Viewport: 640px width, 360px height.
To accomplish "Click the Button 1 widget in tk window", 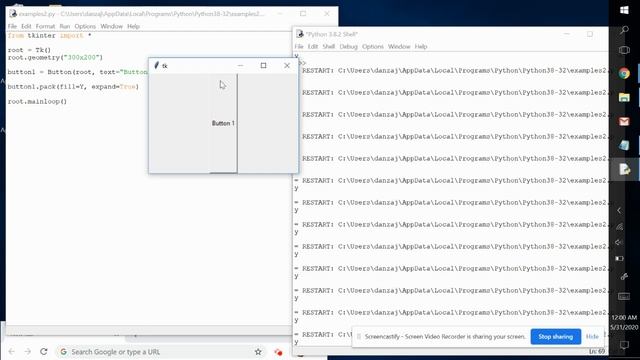I will [223, 123].
